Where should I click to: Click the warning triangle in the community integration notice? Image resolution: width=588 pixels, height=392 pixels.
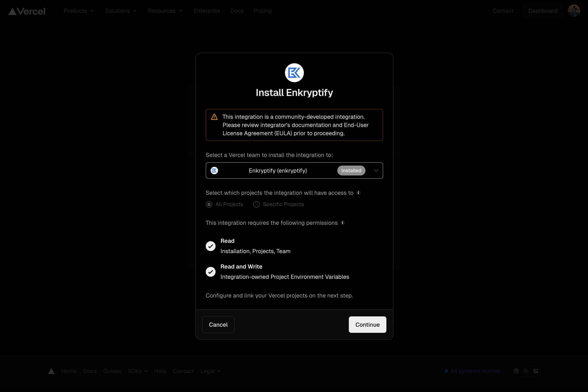(x=214, y=116)
